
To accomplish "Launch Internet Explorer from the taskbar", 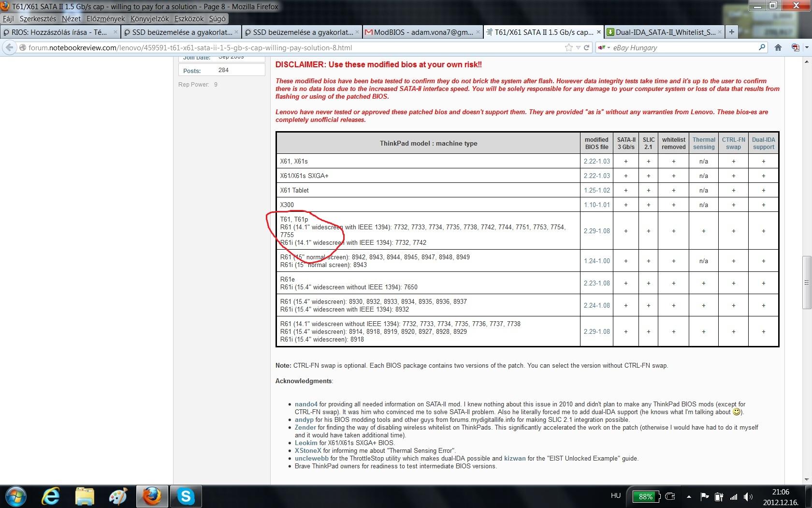I will pos(51,496).
